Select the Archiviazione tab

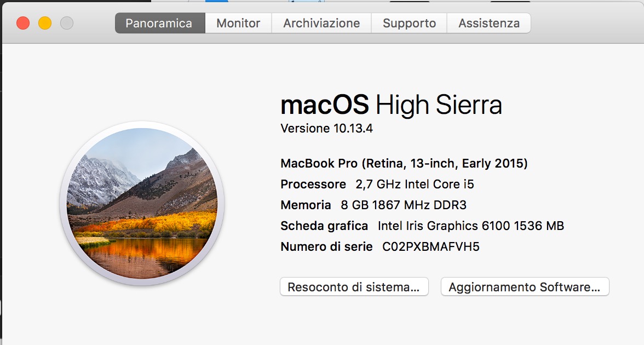[x=321, y=23]
